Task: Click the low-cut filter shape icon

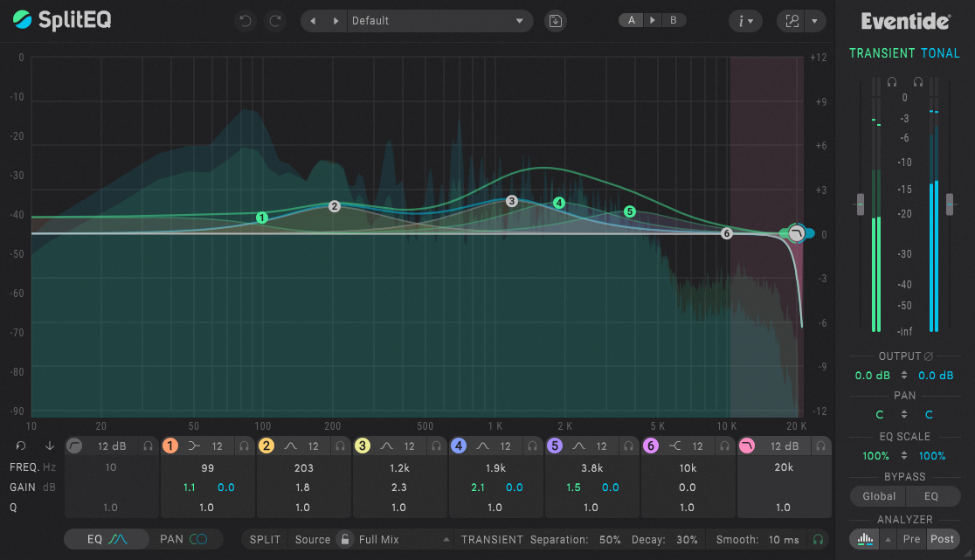Action: tap(75, 446)
